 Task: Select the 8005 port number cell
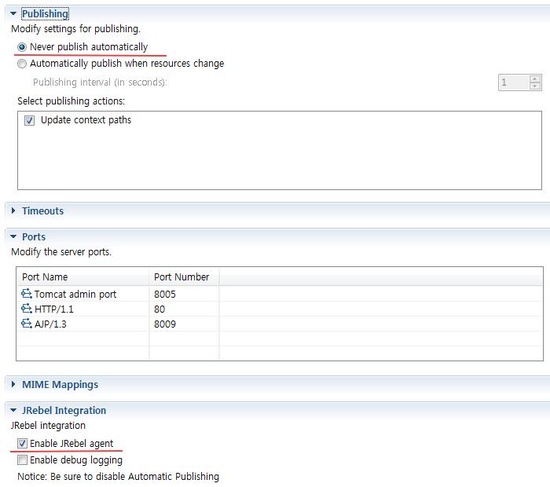point(165,294)
